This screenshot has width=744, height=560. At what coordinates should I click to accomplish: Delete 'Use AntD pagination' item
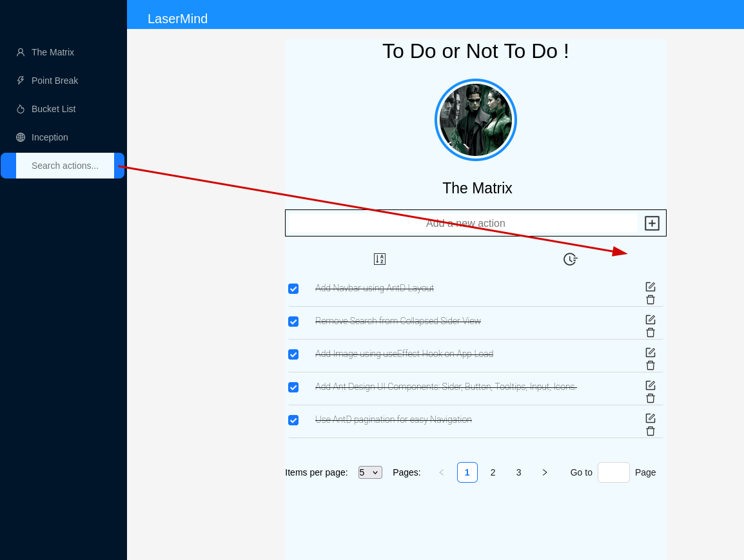(651, 431)
